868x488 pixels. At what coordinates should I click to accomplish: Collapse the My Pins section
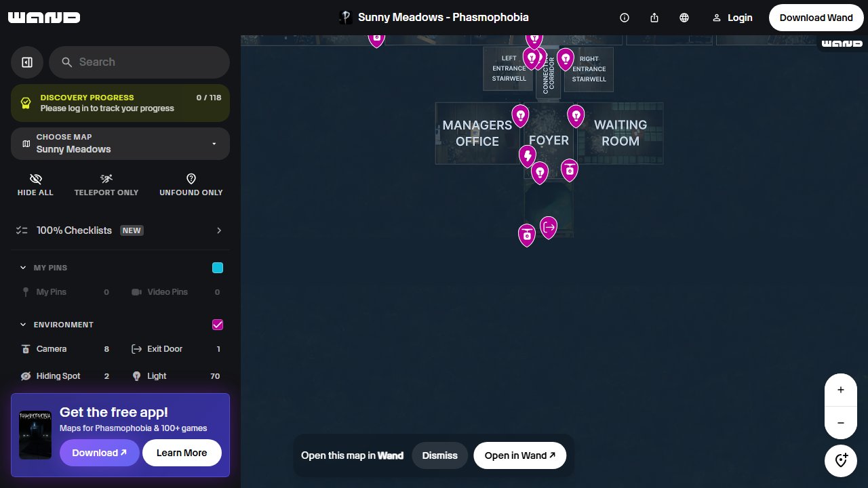click(x=24, y=268)
